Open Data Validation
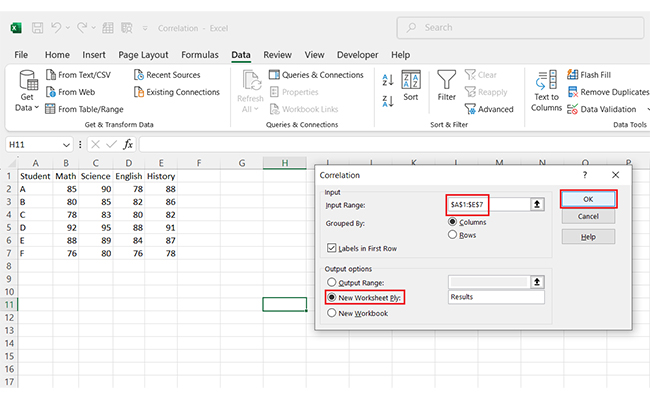 tap(602, 109)
